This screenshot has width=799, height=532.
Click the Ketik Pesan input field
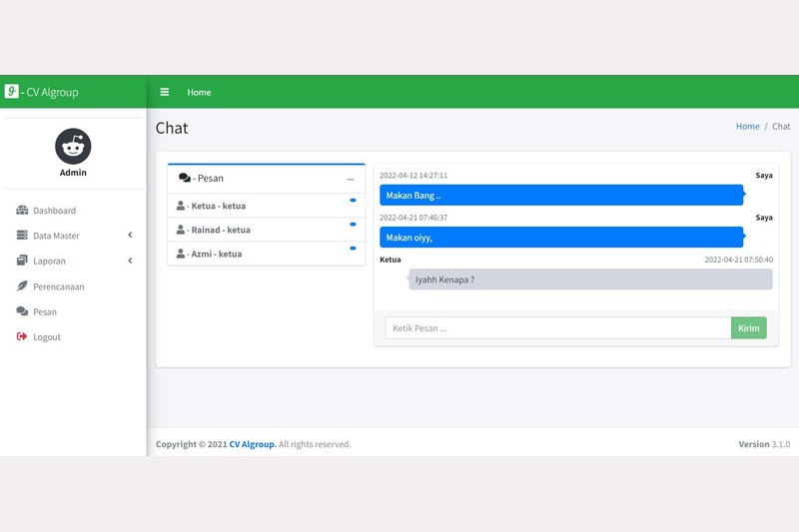(x=557, y=328)
